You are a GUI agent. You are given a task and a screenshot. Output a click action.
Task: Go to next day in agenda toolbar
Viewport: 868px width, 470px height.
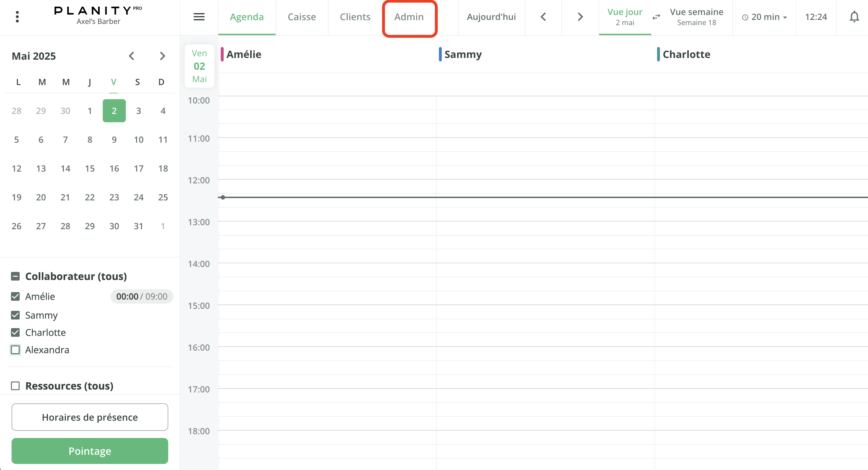pos(580,17)
